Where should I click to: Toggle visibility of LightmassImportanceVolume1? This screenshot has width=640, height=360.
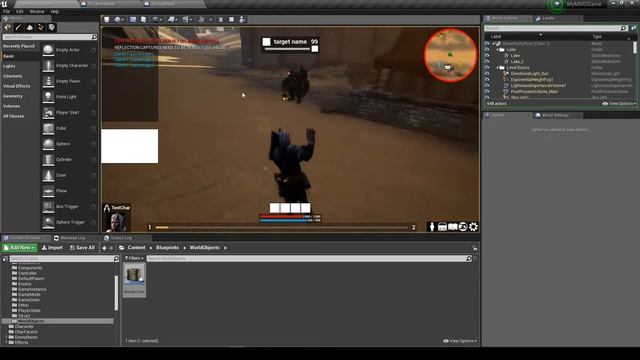coord(487,86)
